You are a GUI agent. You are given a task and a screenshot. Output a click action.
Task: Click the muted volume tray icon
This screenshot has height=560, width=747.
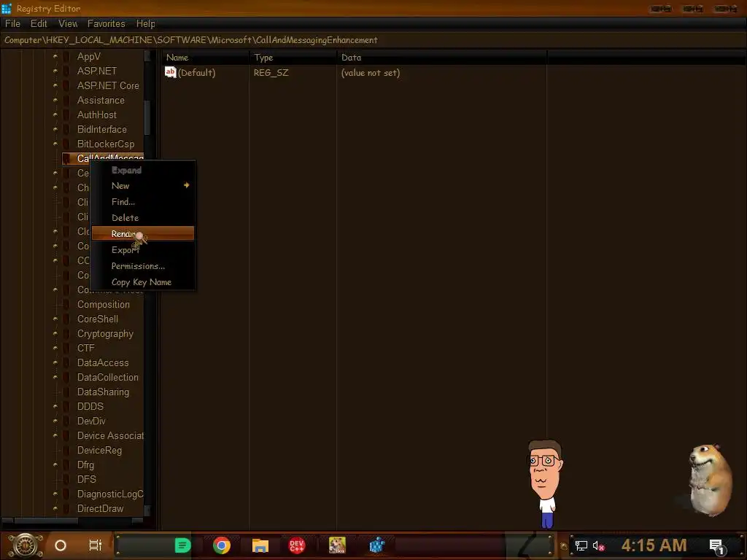[x=599, y=545]
